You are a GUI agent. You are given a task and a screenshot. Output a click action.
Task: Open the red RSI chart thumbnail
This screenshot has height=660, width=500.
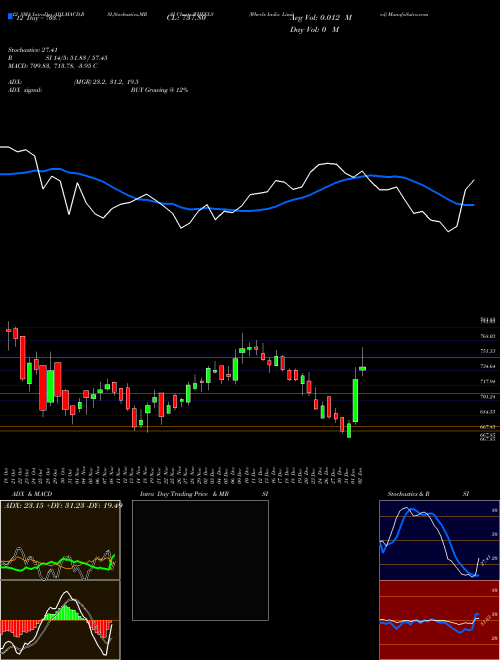(439, 620)
